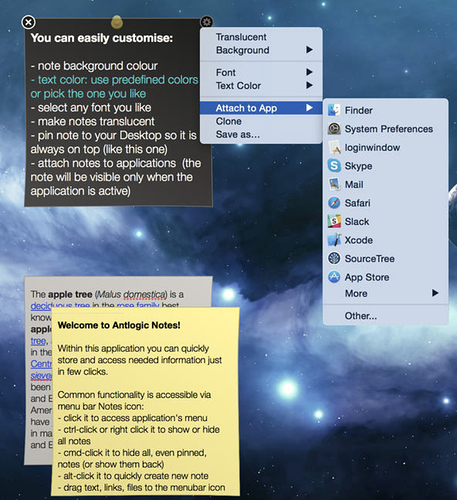Click 'alt-click it to quickly create new note' line
Viewport: 457px width, 500px height.
click(x=133, y=476)
